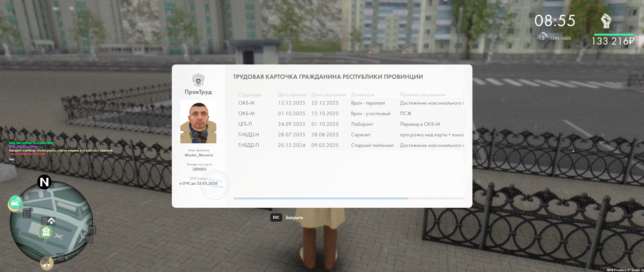
Task: Click the Закрыть close label
Action: pos(294,218)
